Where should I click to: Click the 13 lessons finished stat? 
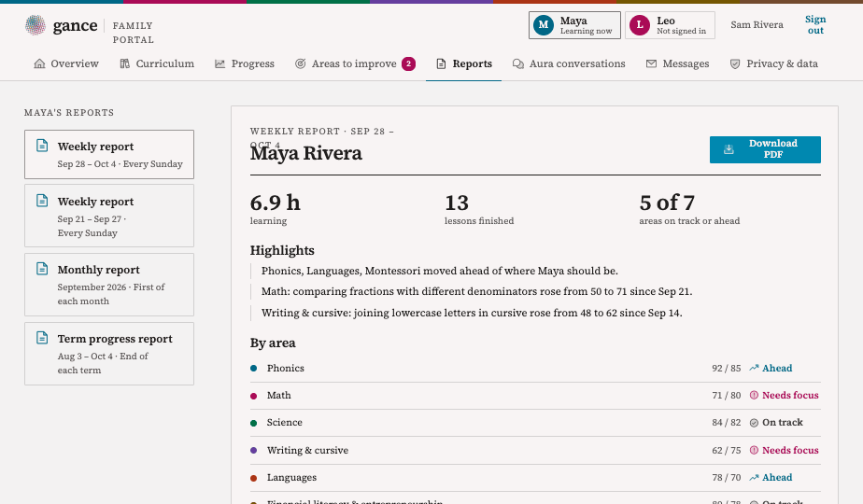(479, 209)
